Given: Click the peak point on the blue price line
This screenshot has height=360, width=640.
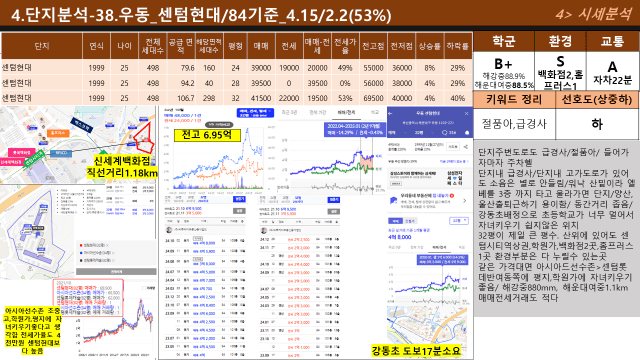Looking at the screenshot, I should pos(247,130).
